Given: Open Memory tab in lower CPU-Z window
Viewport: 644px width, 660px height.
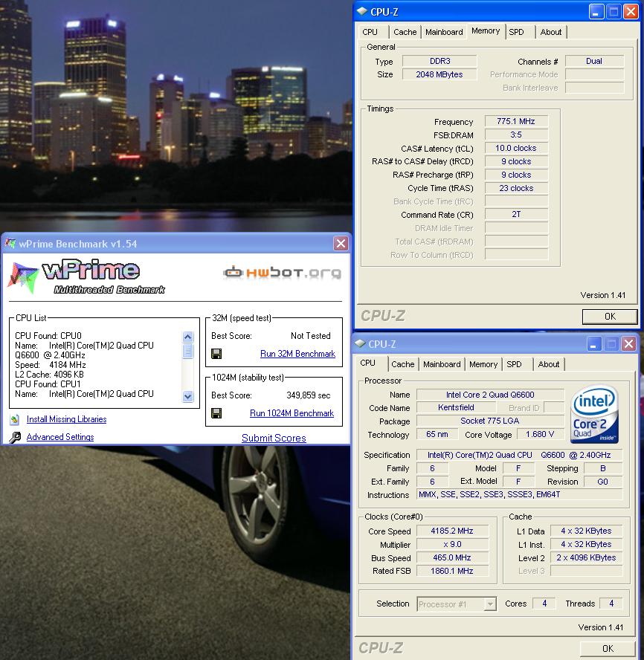Looking at the screenshot, I should click(483, 364).
